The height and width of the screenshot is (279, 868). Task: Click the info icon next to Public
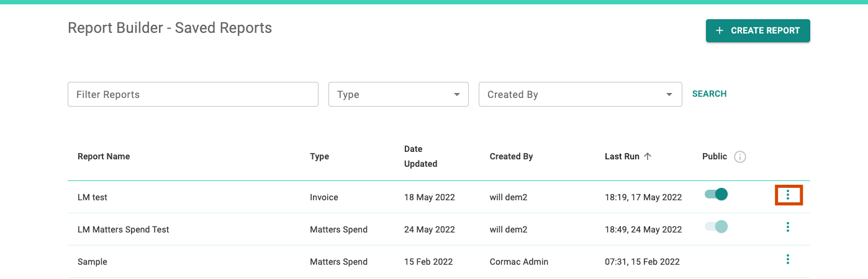tap(739, 157)
